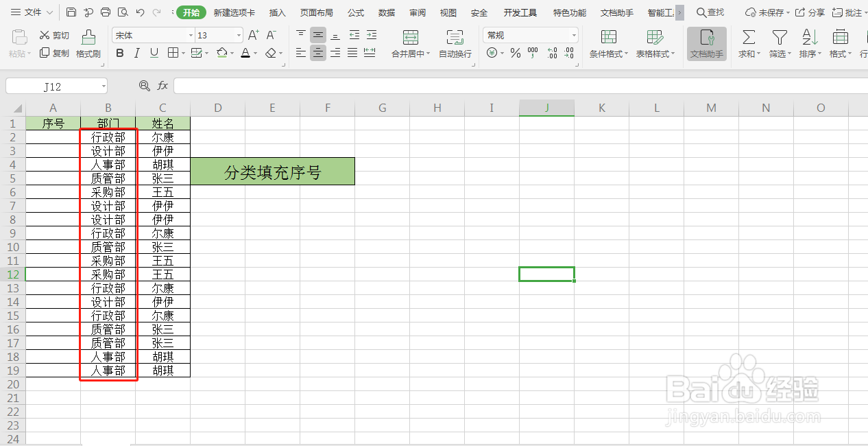The width and height of the screenshot is (868, 446).
Task: Open Print Preview from quick access toolbar
Action: click(x=123, y=12)
